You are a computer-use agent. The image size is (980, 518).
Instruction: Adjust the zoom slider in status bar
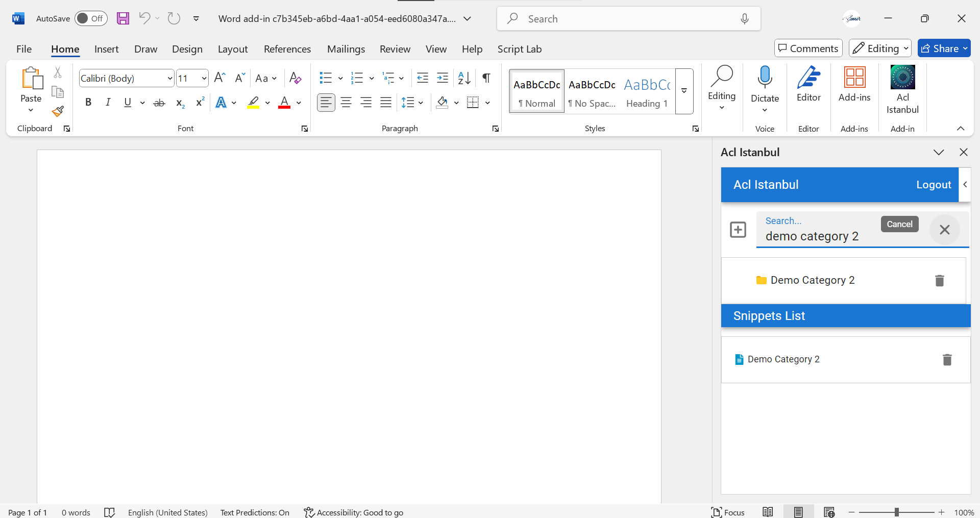click(896, 512)
